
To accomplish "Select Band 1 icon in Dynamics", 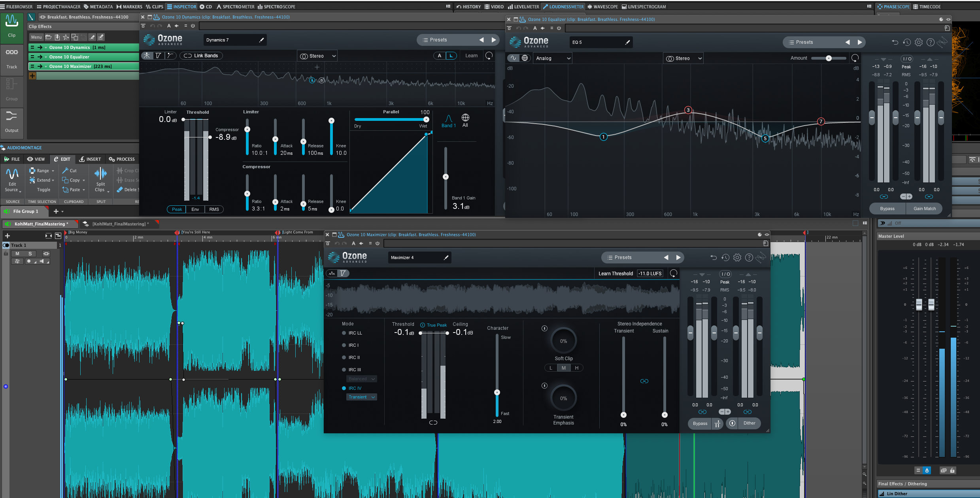I will pos(448,121).
